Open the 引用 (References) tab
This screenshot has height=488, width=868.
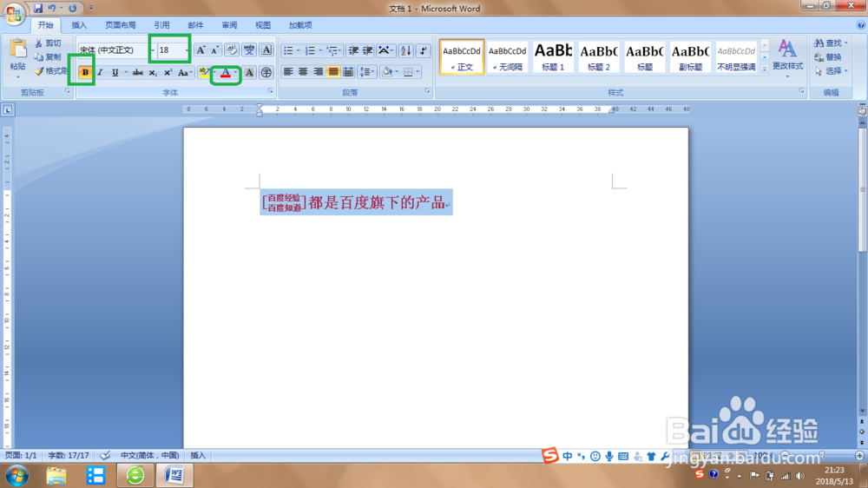point(161,25)
